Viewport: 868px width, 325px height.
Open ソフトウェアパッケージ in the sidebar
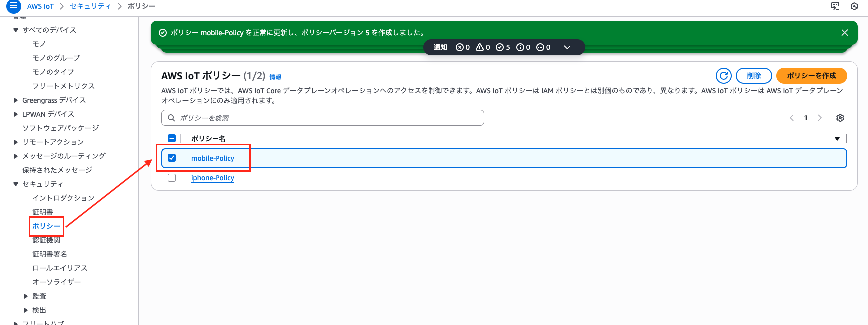tap(61, 128)
